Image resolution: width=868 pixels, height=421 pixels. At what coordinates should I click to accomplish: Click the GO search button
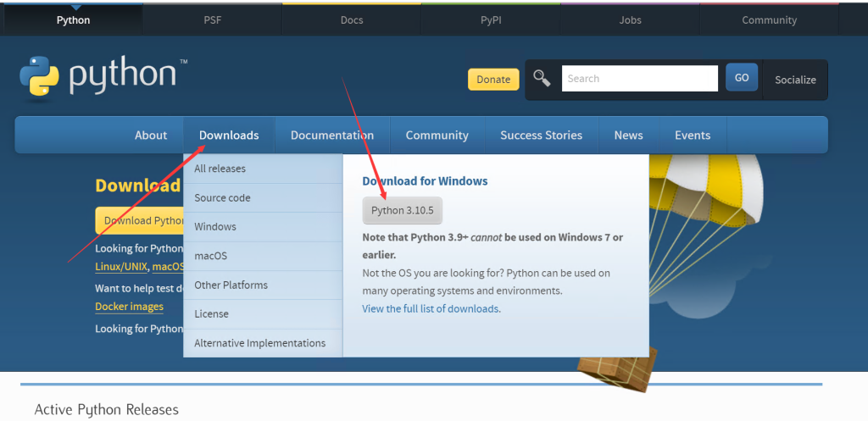coord(742,77)
